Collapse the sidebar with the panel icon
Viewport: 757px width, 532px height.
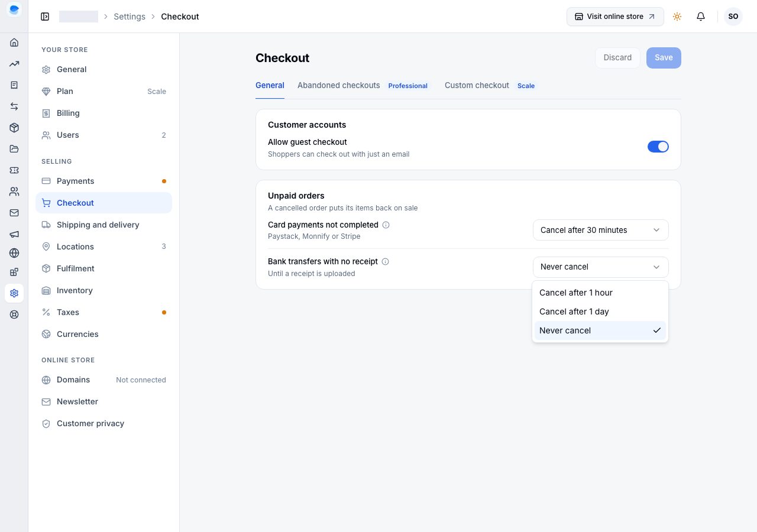pyautogui.click(x=45, y=17)
